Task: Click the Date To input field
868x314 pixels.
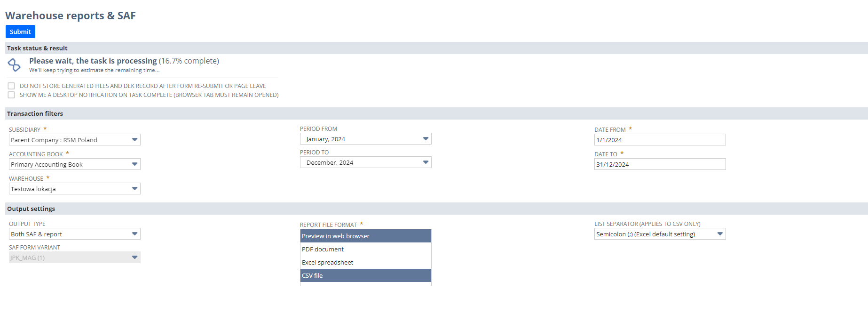Action: (x=659, y=164)
